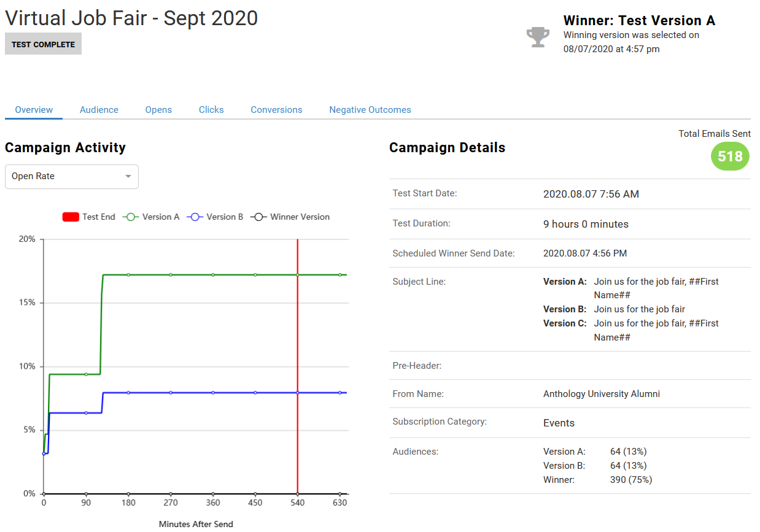
Task: Click the winner trophy icon
Action: tap(538, 36)
